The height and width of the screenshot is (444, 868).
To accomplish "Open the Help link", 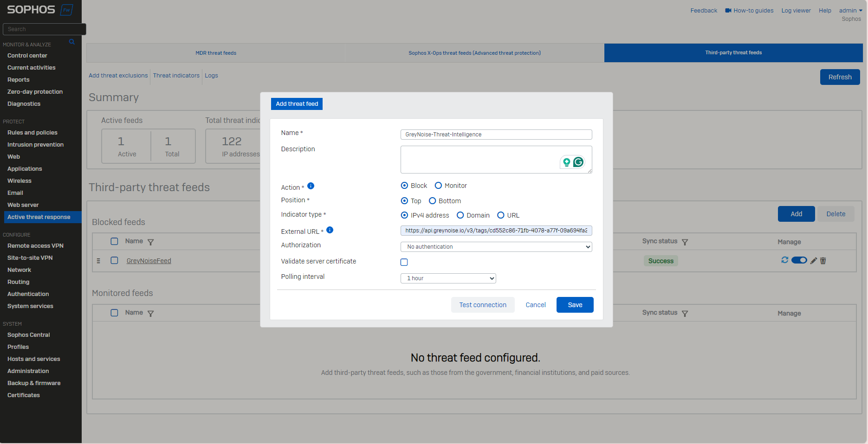I will click(x=825, y=11).
